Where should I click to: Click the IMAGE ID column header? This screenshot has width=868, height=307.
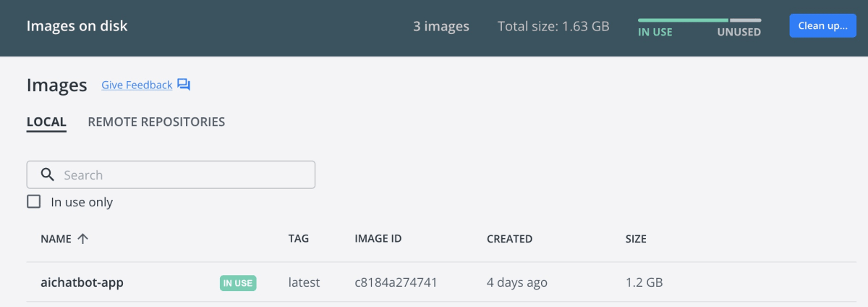[x=378, y=239]
